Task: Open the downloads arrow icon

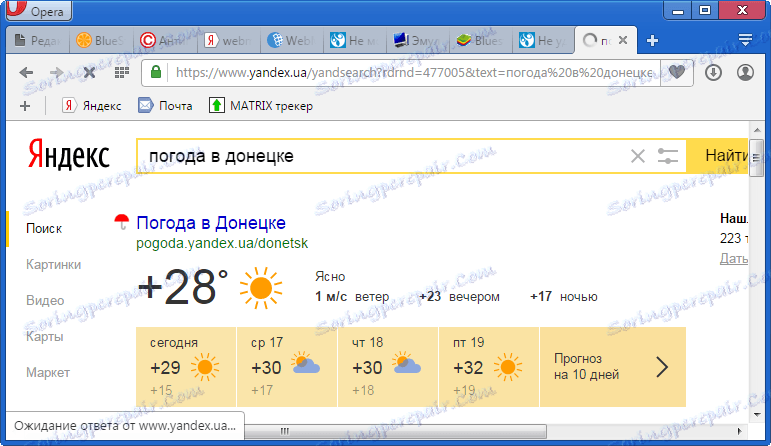Action: (713, 73)
